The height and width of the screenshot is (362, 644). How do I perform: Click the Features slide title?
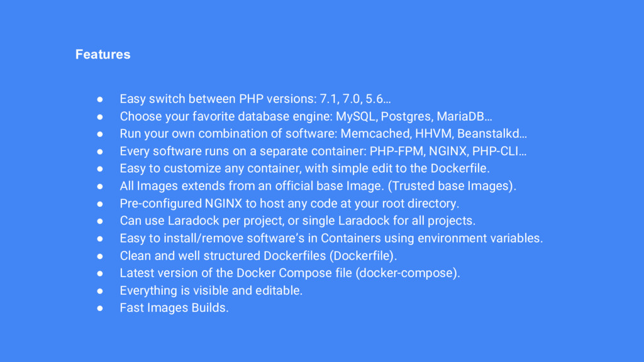[x=103, y=55]
